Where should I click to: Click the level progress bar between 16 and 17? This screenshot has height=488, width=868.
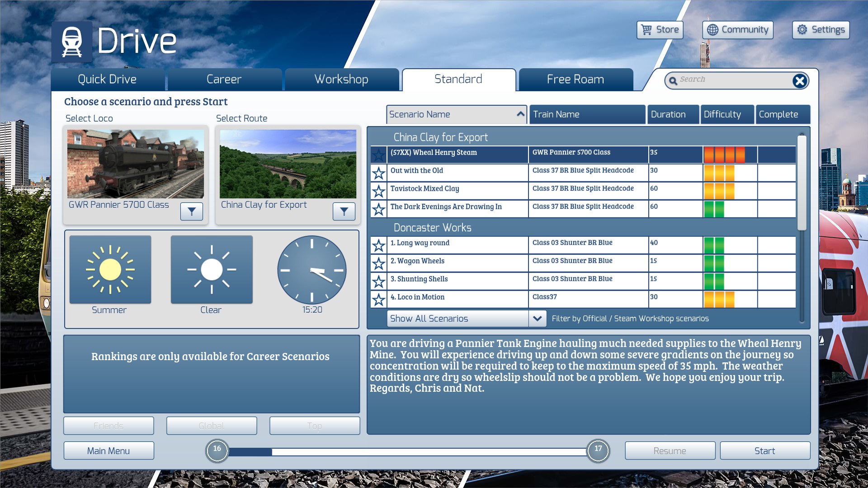coord(407,451)
